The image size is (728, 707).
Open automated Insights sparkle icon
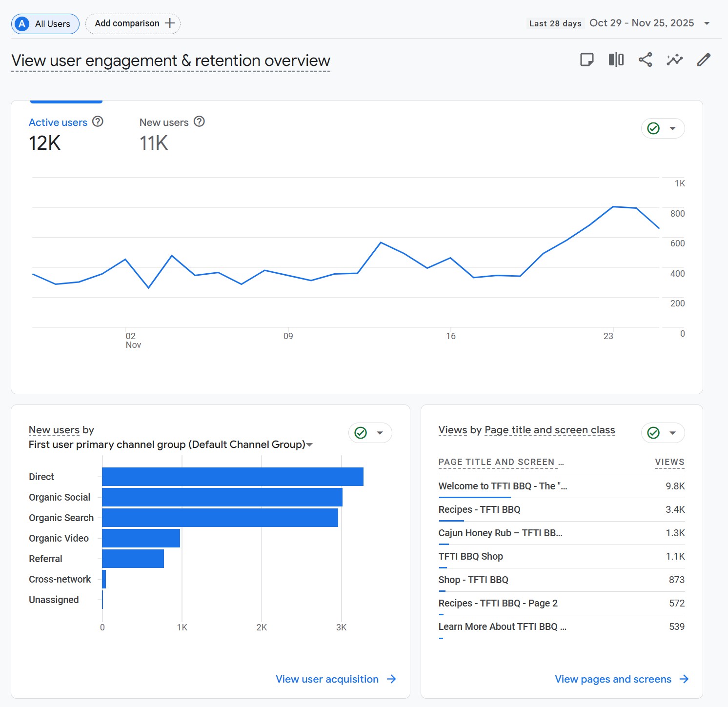point(674,60)
